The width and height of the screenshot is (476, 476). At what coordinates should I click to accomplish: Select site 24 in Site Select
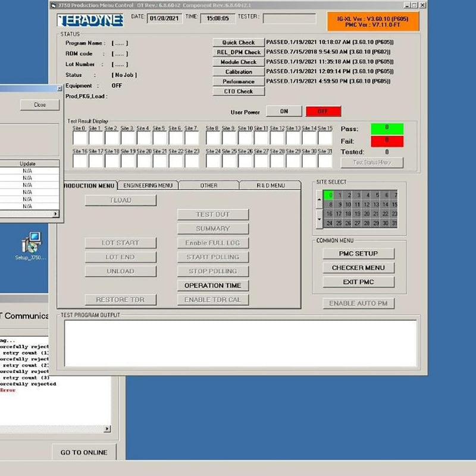click(329, 223)
